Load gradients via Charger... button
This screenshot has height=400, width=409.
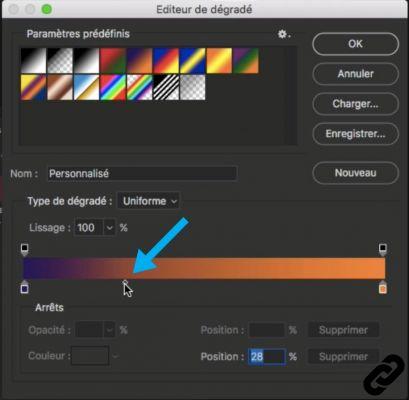pos(355,104)
